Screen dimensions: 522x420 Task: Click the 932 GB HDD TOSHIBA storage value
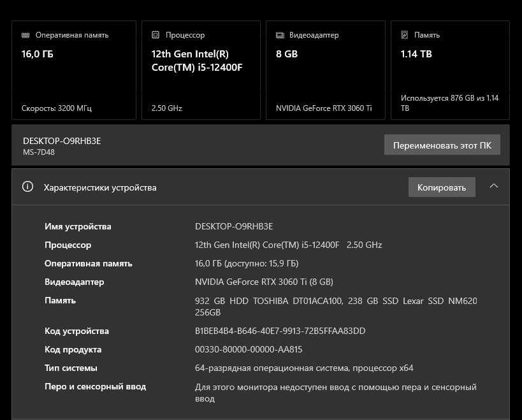pyautogui.click(x=336, y=307)
